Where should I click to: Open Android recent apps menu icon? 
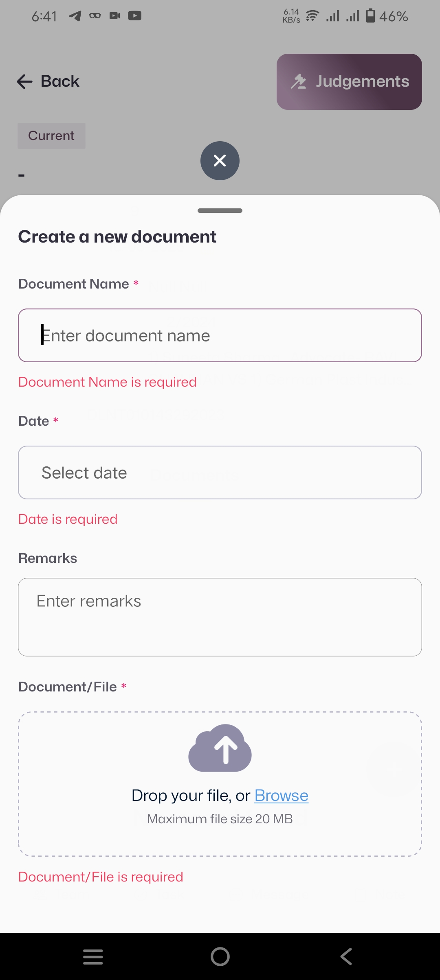click(93, 956)
